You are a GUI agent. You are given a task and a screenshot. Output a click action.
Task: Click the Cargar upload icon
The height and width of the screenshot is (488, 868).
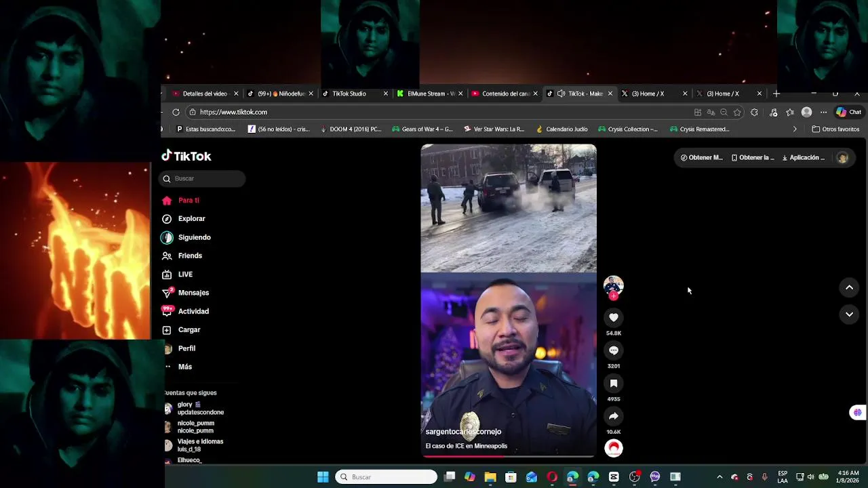(167, 330)
